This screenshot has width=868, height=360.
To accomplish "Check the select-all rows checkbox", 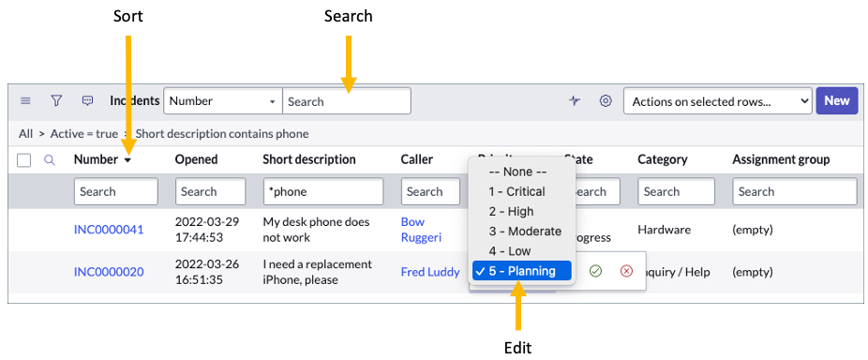I will (x=23, y=160).
